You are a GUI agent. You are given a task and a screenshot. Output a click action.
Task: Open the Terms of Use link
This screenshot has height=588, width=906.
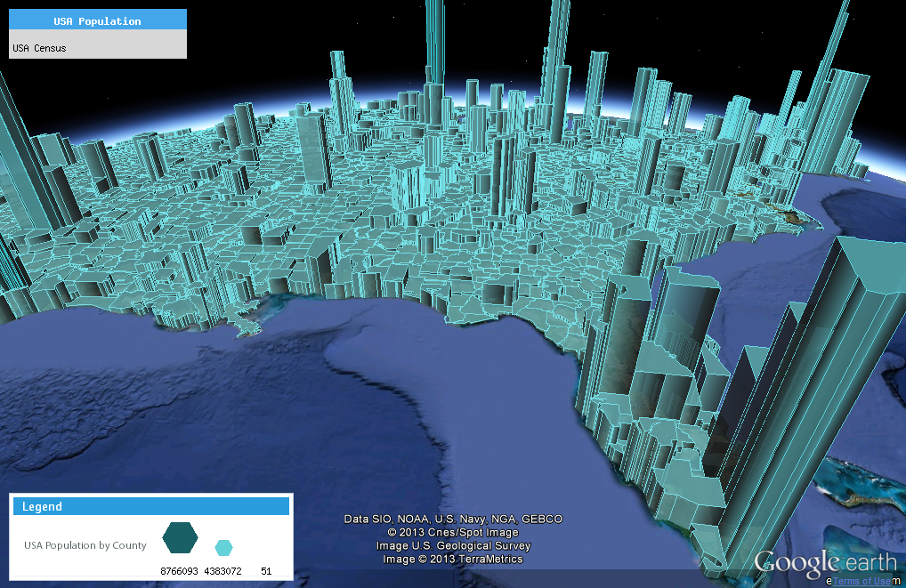(x=860, y=581)
